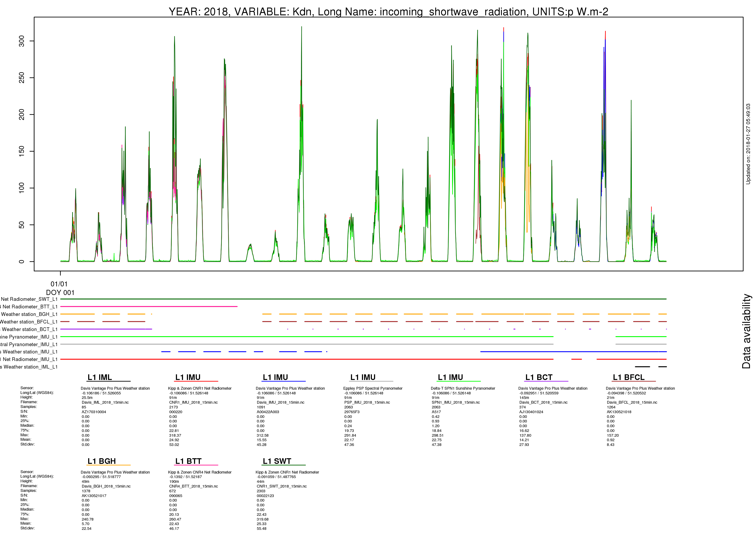The height and width of the screenshot is (535, 756).
Task: Click the standard deviation value 55.48
Action: point(262,529)
